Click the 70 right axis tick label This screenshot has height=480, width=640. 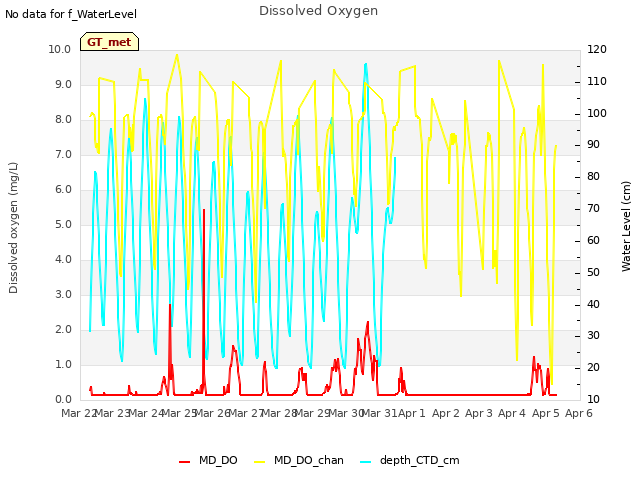click(x=593, y=209)
